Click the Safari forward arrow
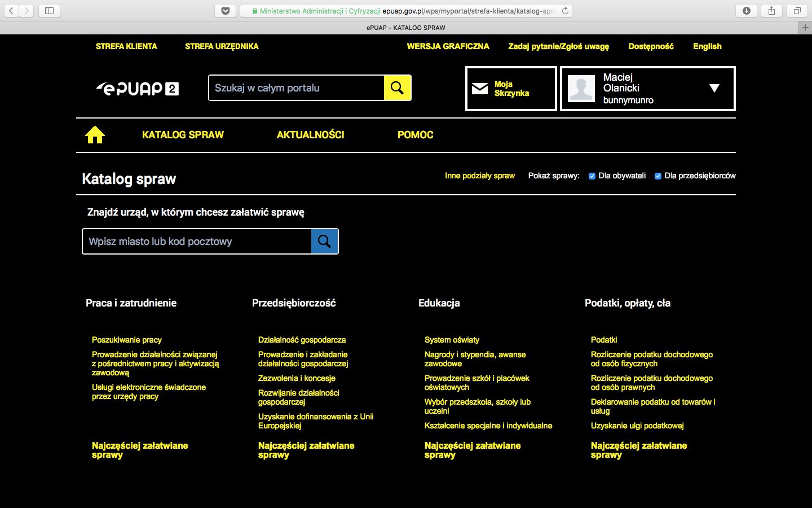 [27, 11]
